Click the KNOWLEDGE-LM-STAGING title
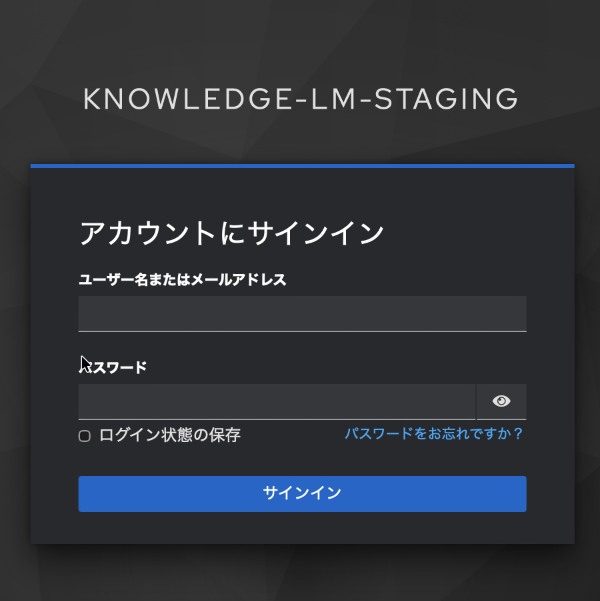 (x=301, y=99)
